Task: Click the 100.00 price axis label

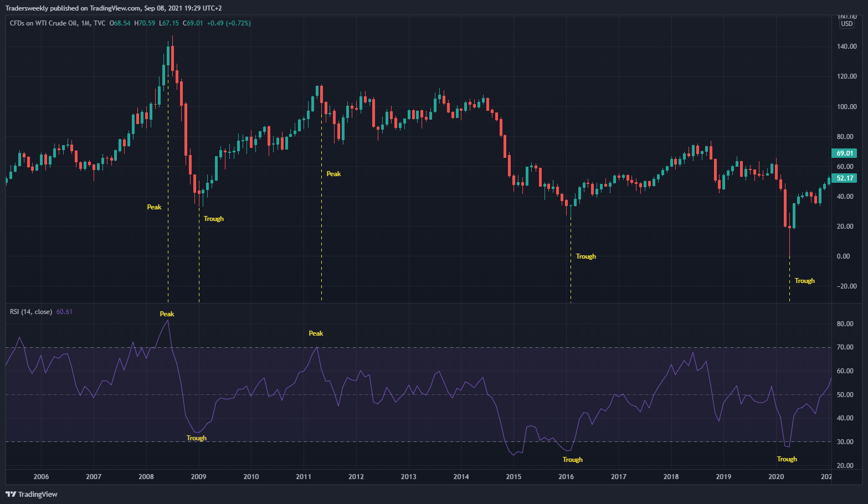Action: [x=847, y=107]
